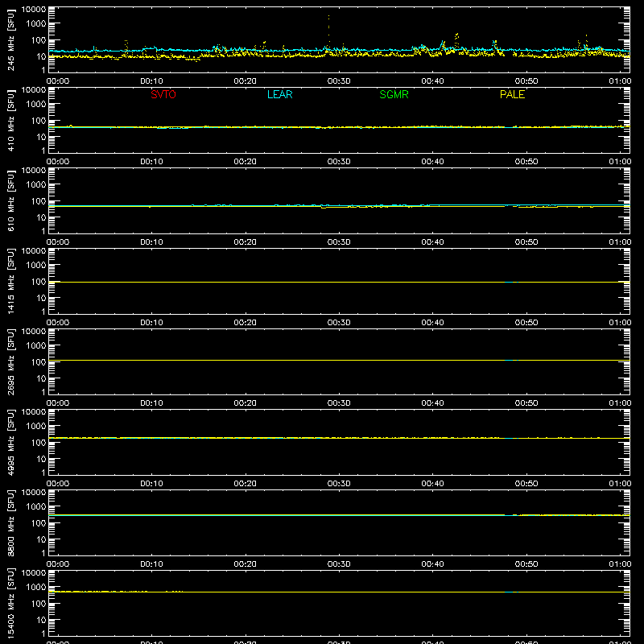Viewport: 644px width, 644px height.
Task: Click 00:00 time label under 610 MHz plot
Action: (x=58, y=242)
